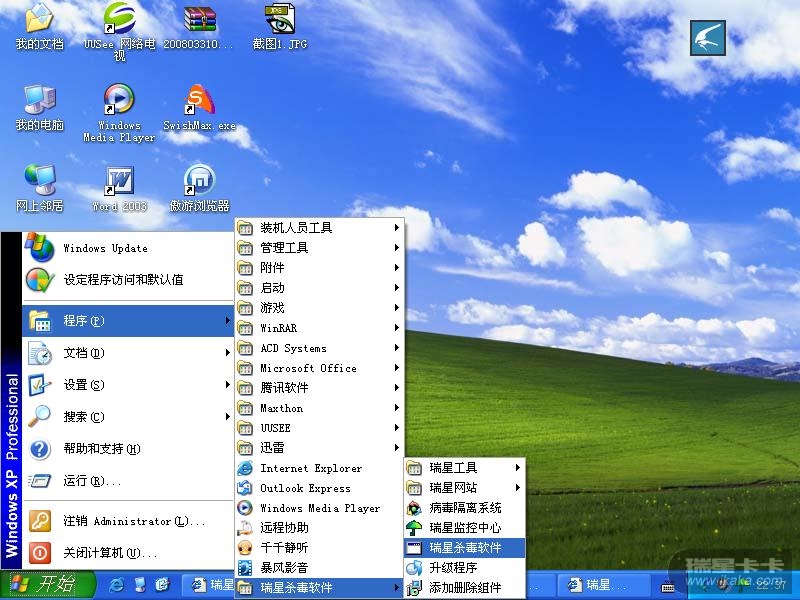Click the Show Desktop Quick Launch icon
The width and height of the screenshot is (800, 600).
[x=140, y=585]
